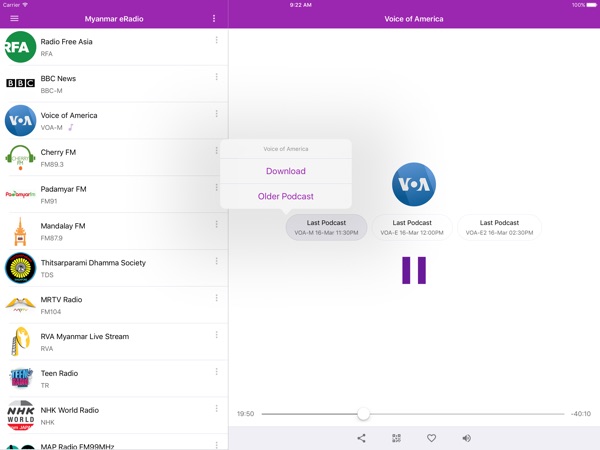The image size is (600, 450).
Task: Select Last Podcast VOA-E2 16-Mar 02:30PM
Action: click(x=499, y=227)
